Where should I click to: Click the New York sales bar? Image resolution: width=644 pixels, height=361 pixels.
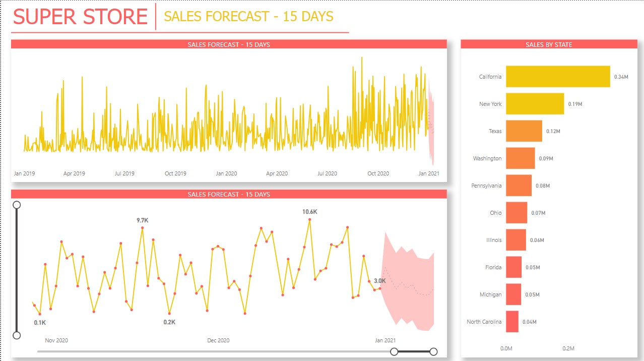click(x=534, y=104)
